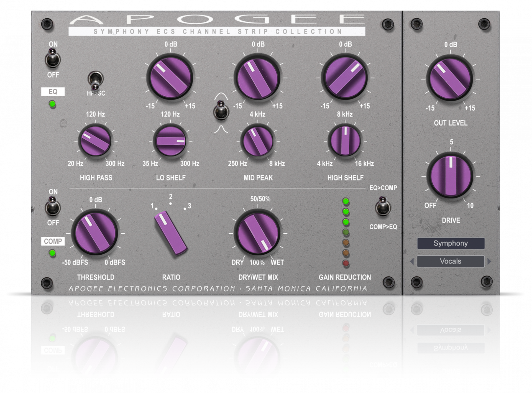Click the Mid Peak frequency knob
Screen dimensions: 532x393
257,141
